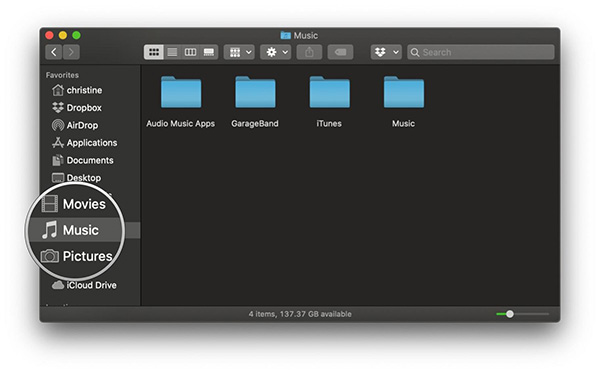The height and width of the screenshot is (374, 600).
Task: Click the Share toolbar button
Action: pos(309,52)
